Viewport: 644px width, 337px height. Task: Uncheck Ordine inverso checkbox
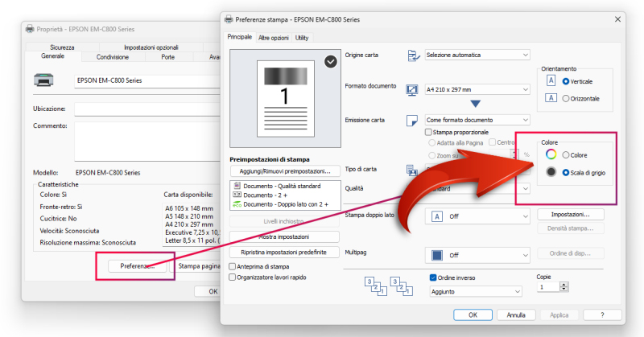(x=433, y=277)
